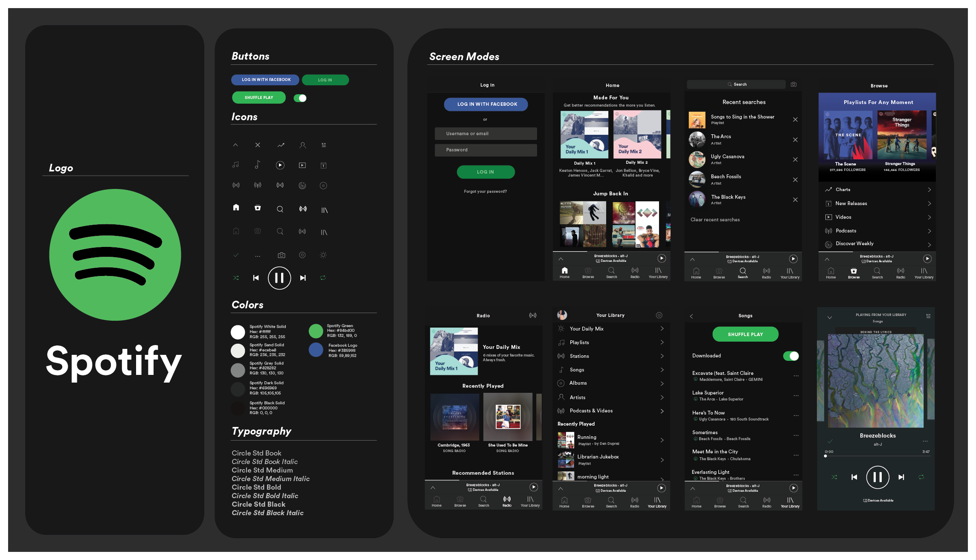Select the Search tab on the Your Library screen
976x560 pixels.
click(x=611, y=502)
